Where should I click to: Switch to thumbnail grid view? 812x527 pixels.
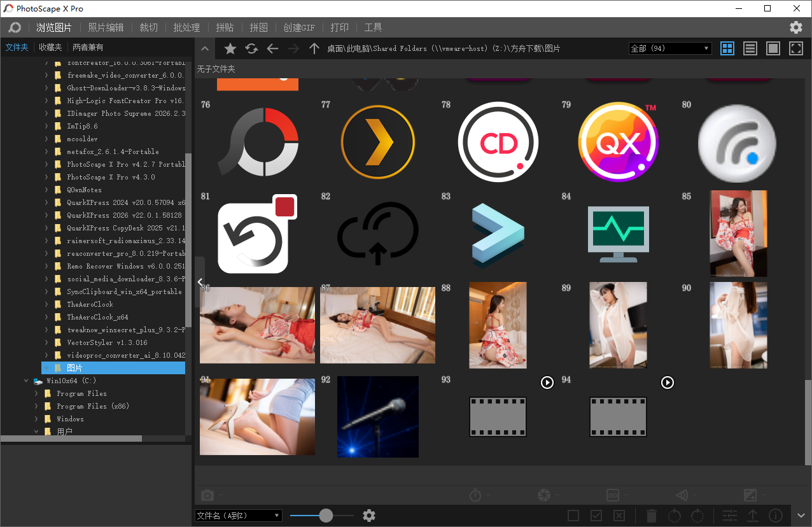(x=727, y=48)
